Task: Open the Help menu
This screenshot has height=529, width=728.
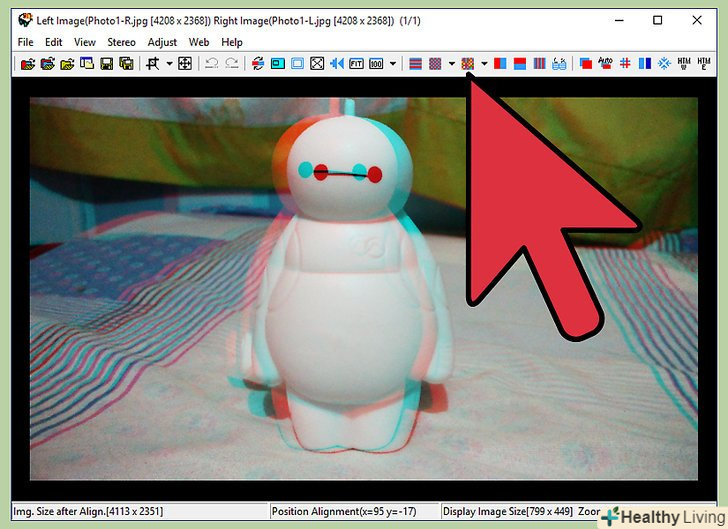Action: [x=232, y=42]
